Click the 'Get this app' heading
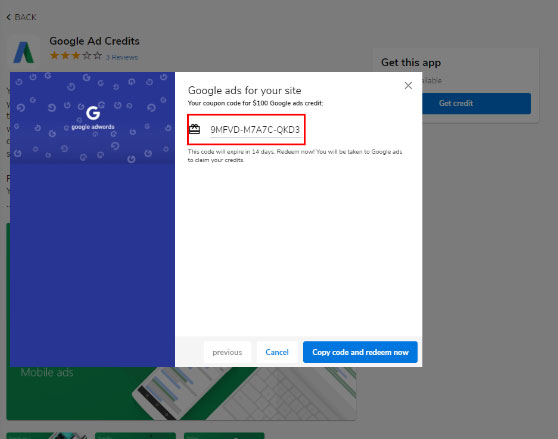This screenshot has height=439, width=558. 411,63
